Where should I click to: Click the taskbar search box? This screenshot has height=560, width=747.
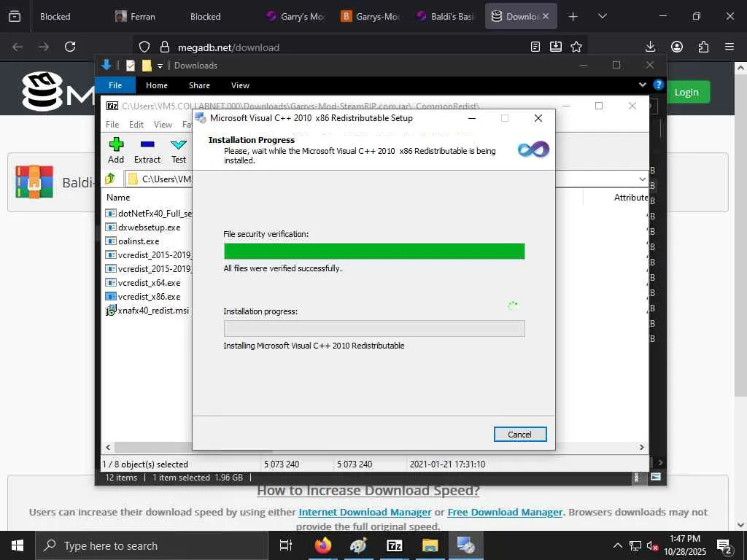click(x=152, y=545)
